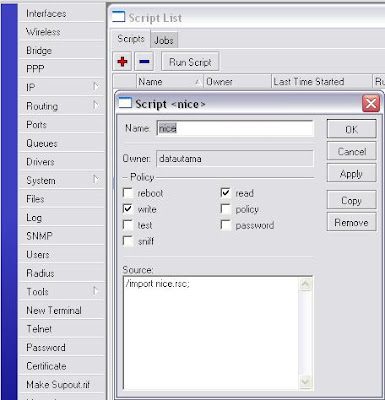
Task: Expand the Tools submenu arrow
Action: pos(96,291)
